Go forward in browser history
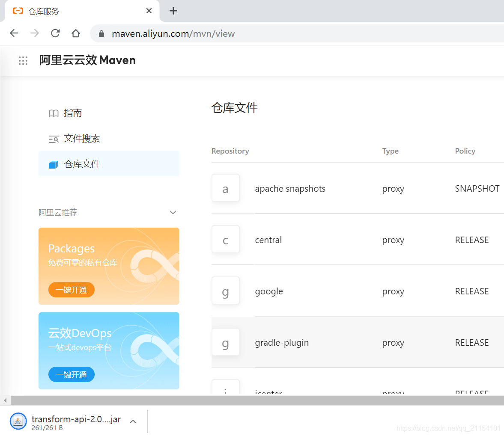The height and width of the screenshot is (436, 504). [x=34, y=33]
